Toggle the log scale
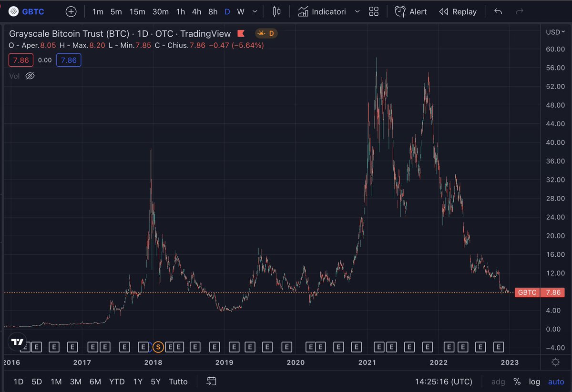The height and width of the screenshot is (392, 572). point(534,382)
